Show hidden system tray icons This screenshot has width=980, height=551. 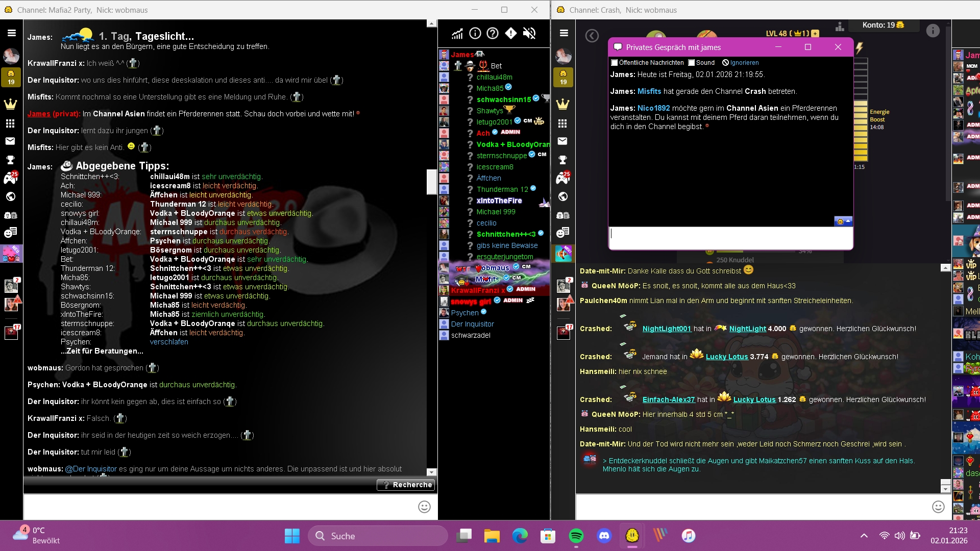tap(864, 536)
